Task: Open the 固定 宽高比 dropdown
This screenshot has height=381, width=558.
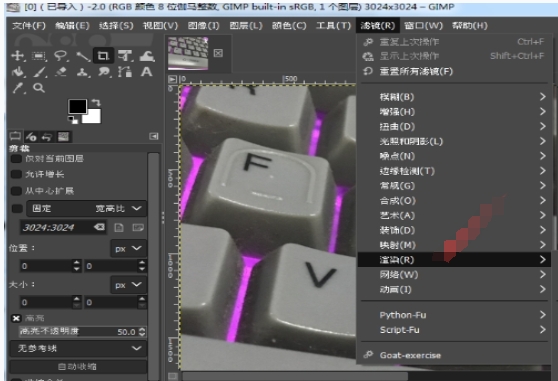Action: point(87,208)
